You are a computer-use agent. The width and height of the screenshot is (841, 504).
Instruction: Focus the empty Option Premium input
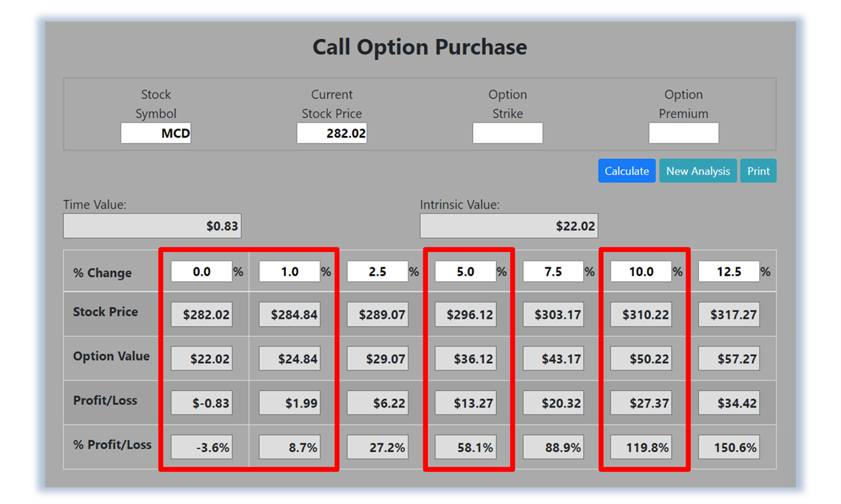point(683,133)
